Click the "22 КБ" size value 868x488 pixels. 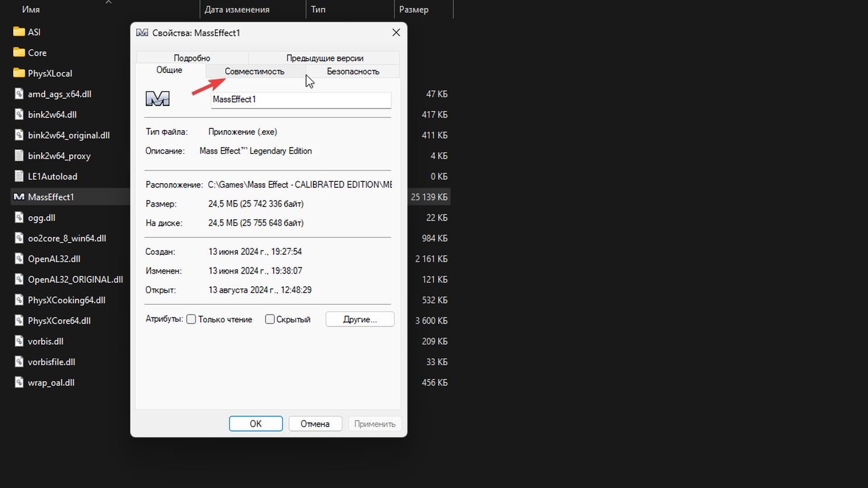[x=436, y=217]
